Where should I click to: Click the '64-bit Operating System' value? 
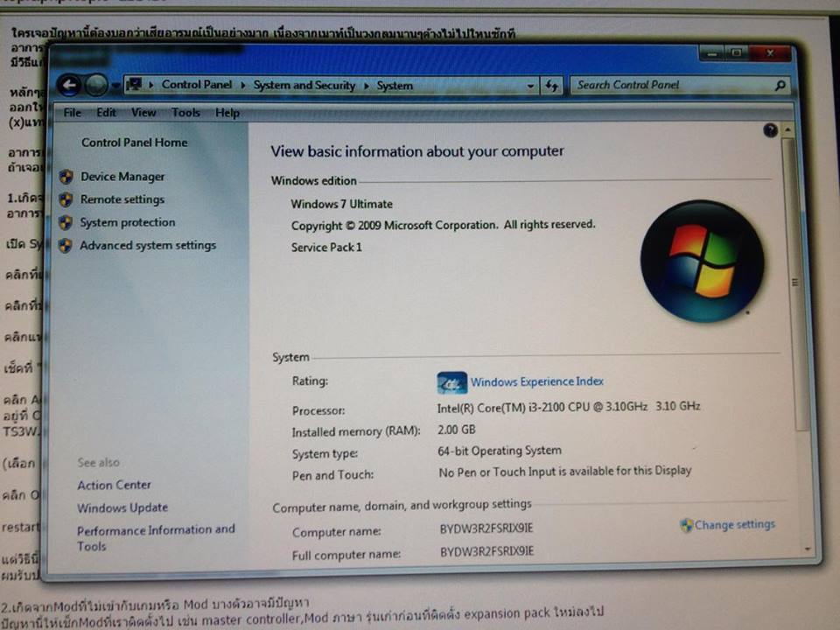[x=500, y=451]
